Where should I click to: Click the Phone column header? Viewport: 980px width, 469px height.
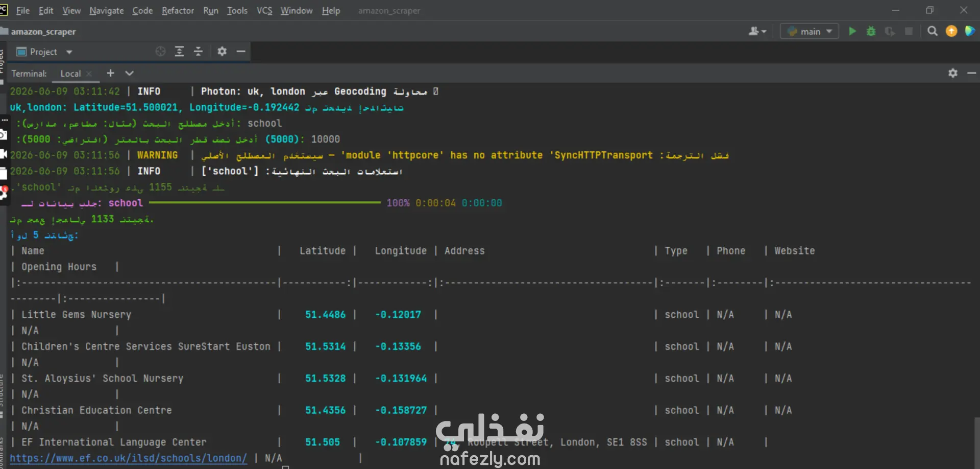point(731,250)
